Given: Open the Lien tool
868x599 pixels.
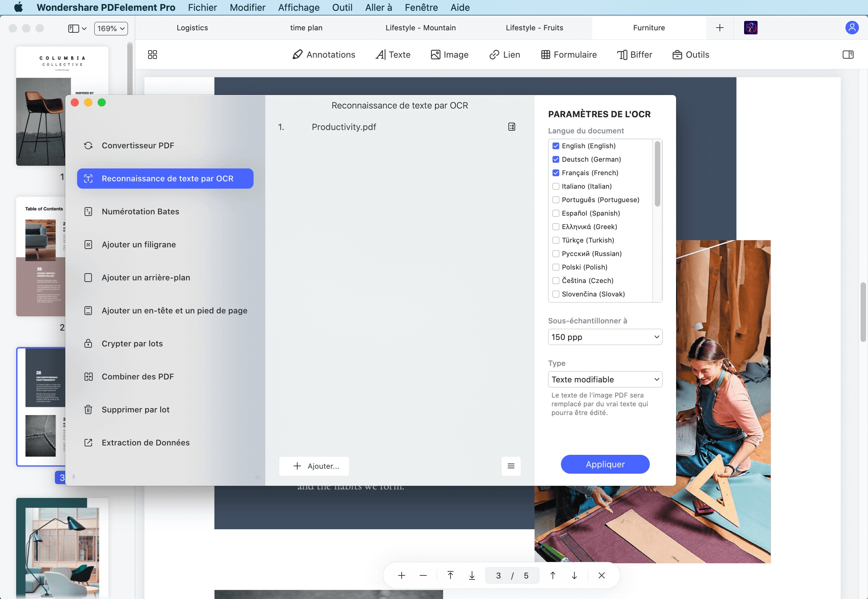Looking at the screenshot, I should (504, 55).
